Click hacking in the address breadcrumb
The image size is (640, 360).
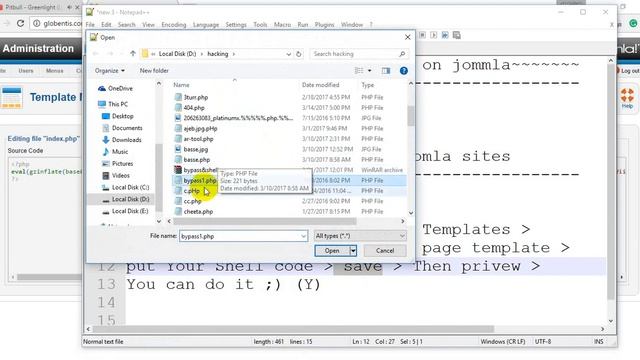point(218,54)
